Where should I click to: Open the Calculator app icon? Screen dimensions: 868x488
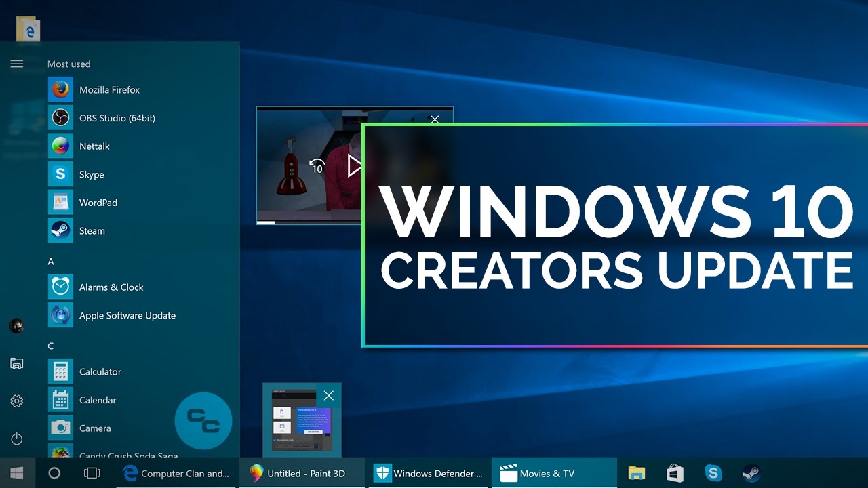pos(60,371)
